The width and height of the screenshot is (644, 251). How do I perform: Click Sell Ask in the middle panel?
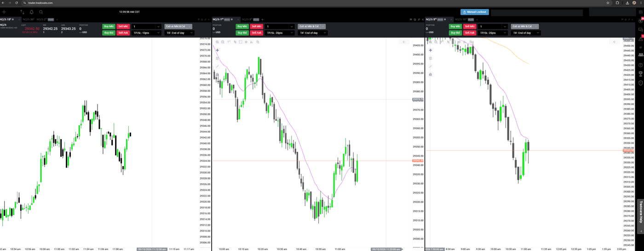coord(257,33)
